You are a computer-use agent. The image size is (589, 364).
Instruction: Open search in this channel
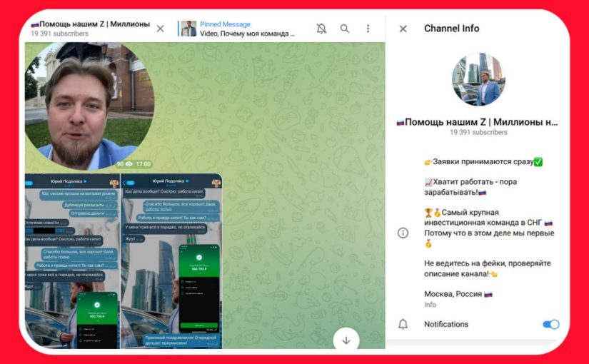point(345,29)
